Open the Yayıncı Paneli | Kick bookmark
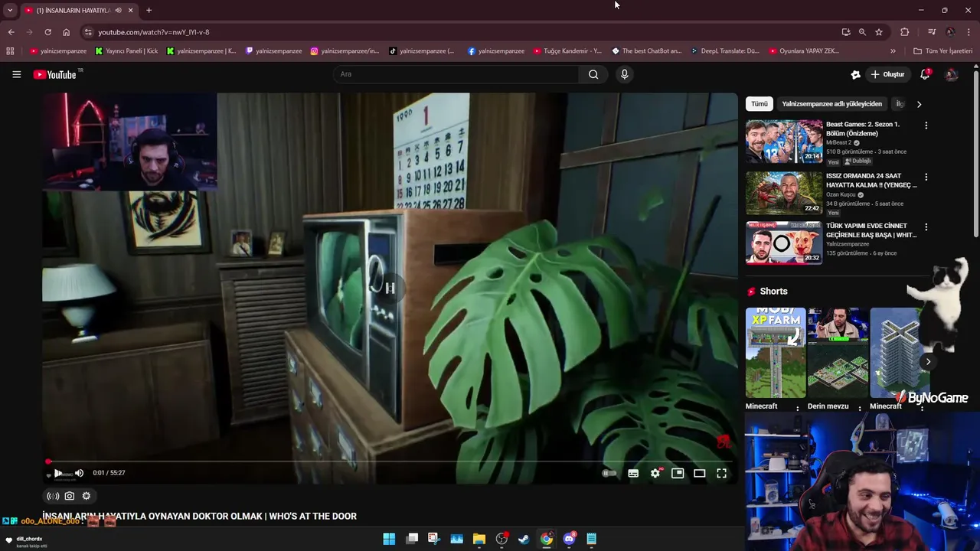Image resolution: width=980 pixels, height=551 pixels. [126, 51]
